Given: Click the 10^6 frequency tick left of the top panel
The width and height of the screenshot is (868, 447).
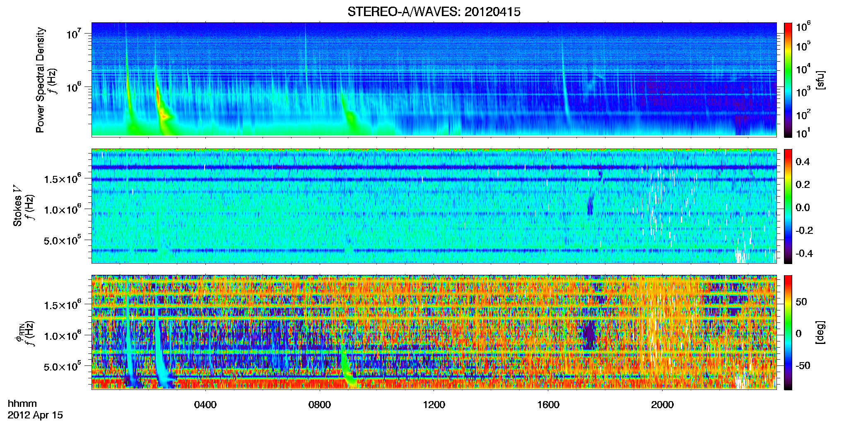Looking at the screenshot, I should (75, 87).
